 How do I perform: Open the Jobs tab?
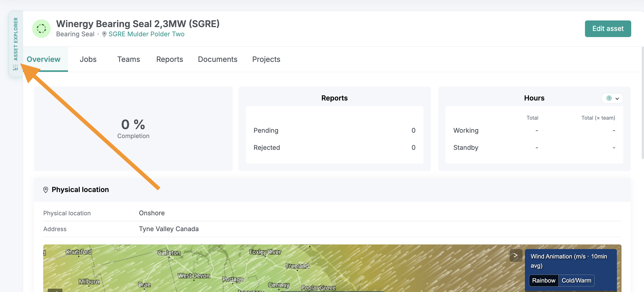point(88,59)
